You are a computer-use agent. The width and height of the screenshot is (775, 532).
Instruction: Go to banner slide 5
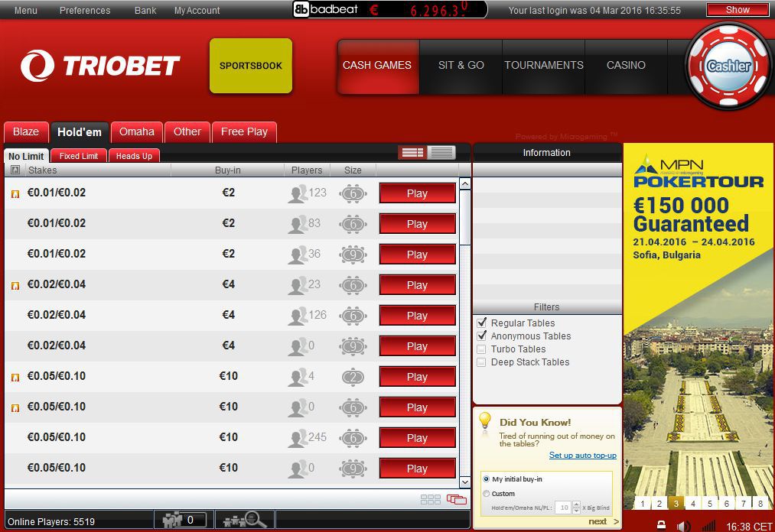coord(710,504)
